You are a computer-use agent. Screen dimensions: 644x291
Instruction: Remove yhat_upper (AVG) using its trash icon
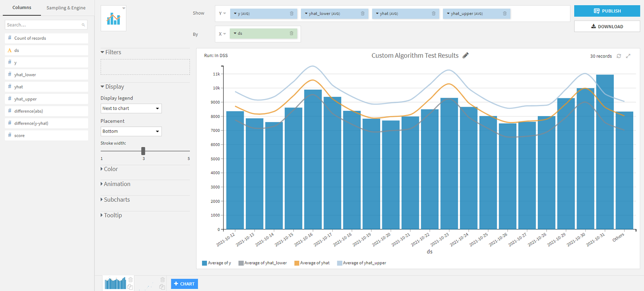point(505,14)
